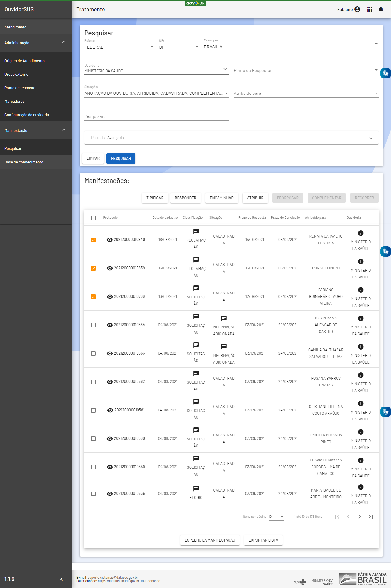Viewport: 391px width, 588px height.
Task: Click the blue PESQUISAR button
Action: pos(121,159)
